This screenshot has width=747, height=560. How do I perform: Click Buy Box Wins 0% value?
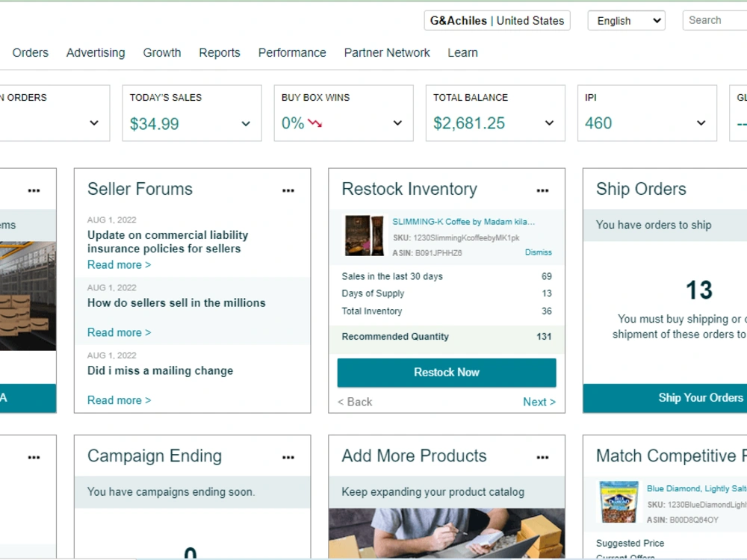pyautogui.click(x=293, y=123)
